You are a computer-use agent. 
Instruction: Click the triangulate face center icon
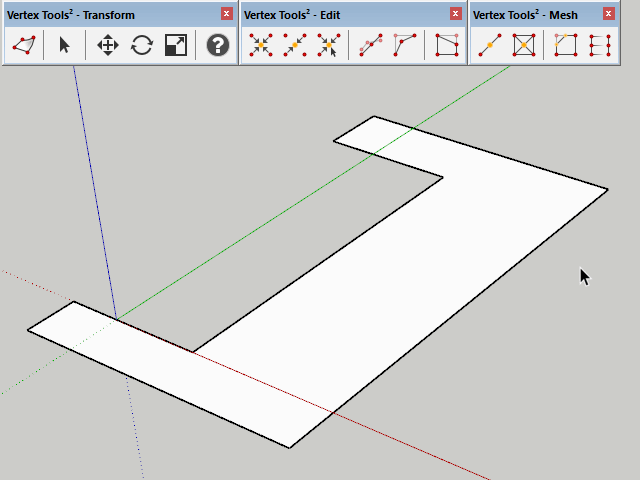(x=524, y=45)
